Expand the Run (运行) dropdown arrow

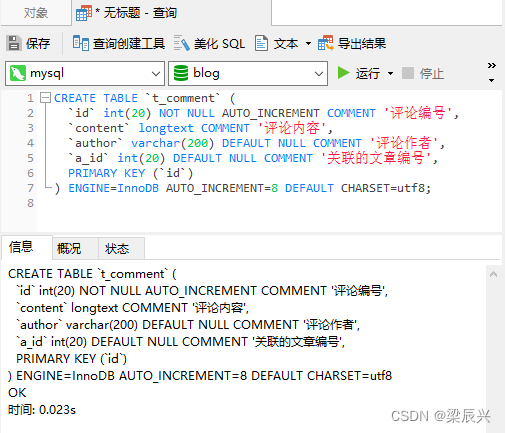tap(390, 73)
